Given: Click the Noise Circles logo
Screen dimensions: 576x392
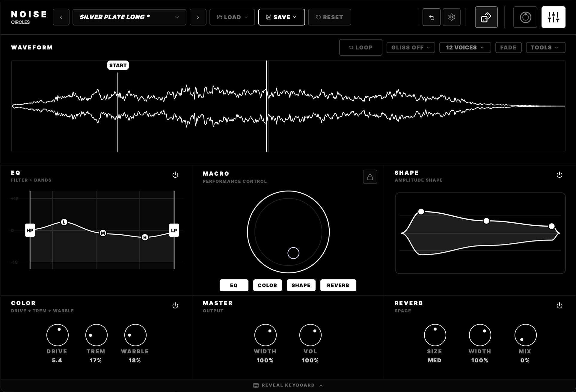Looking at the screenshot, I should tap(29, 17).
